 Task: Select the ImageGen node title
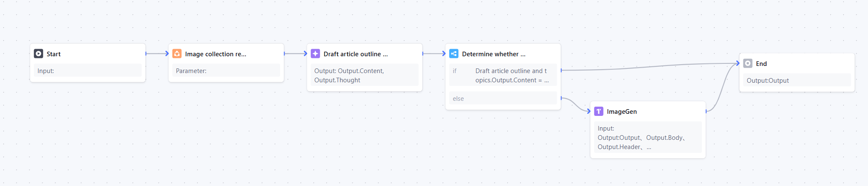pos(622,112)
